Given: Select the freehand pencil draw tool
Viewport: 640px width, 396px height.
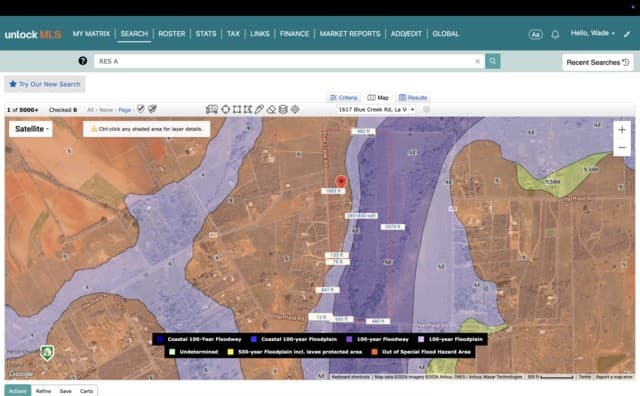Looking at the screenshot, I should pyautogui.click(x=259, y=109).
